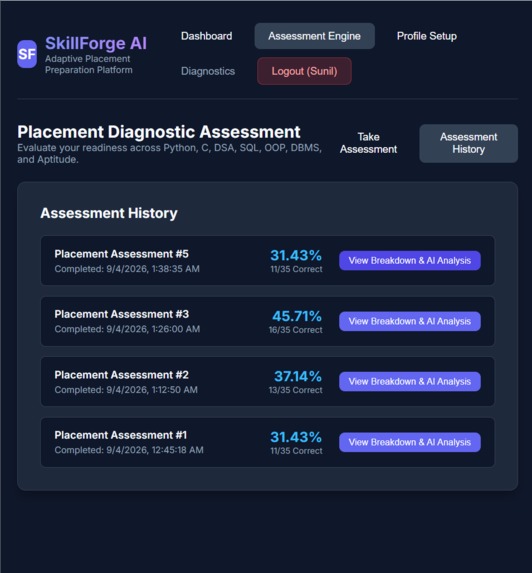Image resolution: width=532 pixels, height=573 pixels.
Task: Click the Logout (Sunil) button
Action: (x=304, y=71)
